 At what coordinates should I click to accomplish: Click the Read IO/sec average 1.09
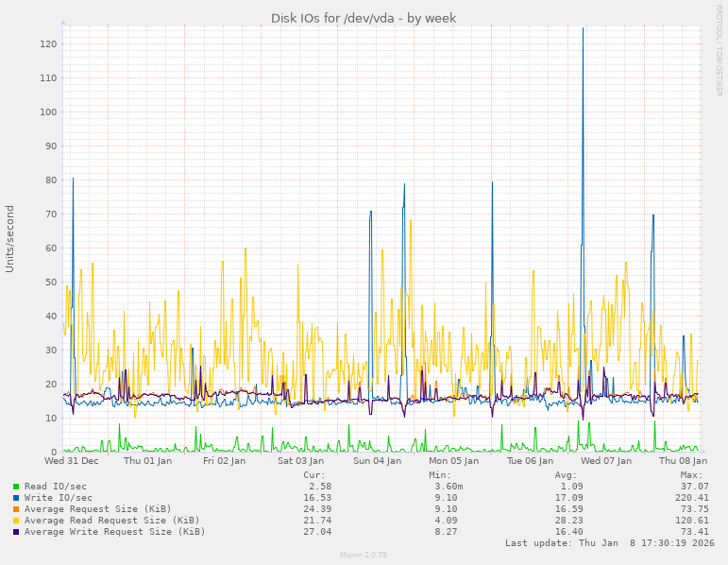point(572,487)
